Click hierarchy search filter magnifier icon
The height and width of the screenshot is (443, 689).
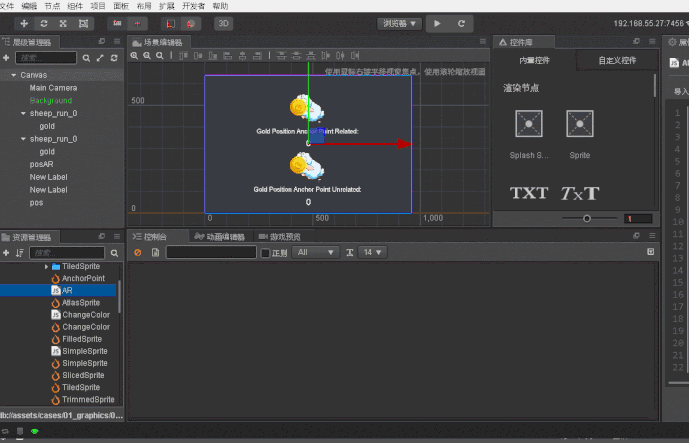point(86,58)
